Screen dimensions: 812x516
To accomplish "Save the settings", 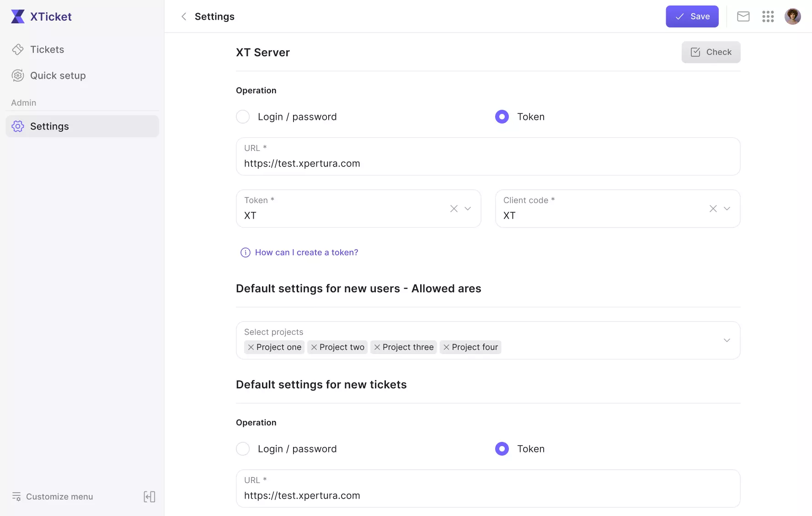I will pyautogui.click(x=692, y=16).
